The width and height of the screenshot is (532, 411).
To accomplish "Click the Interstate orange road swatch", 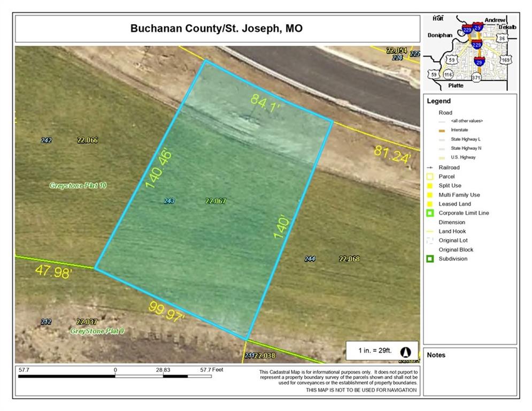I will click(442, 131).
